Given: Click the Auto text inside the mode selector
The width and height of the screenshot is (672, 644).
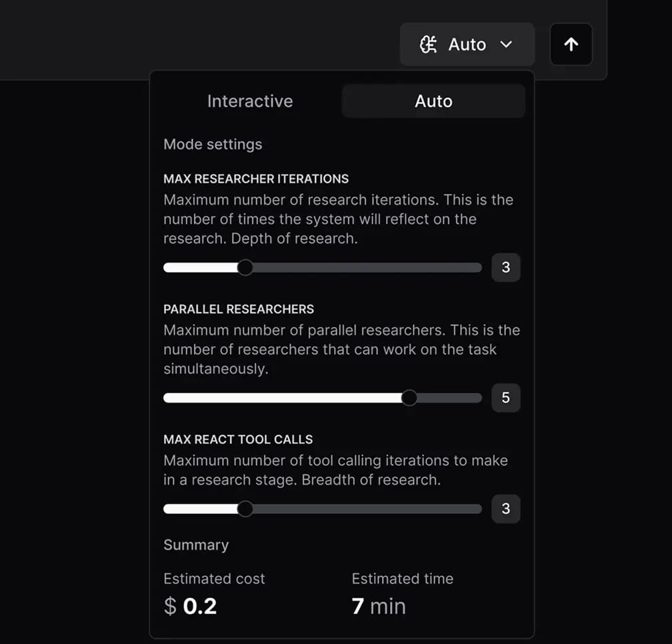Looking at the screenshot, I should click(467, 44).
